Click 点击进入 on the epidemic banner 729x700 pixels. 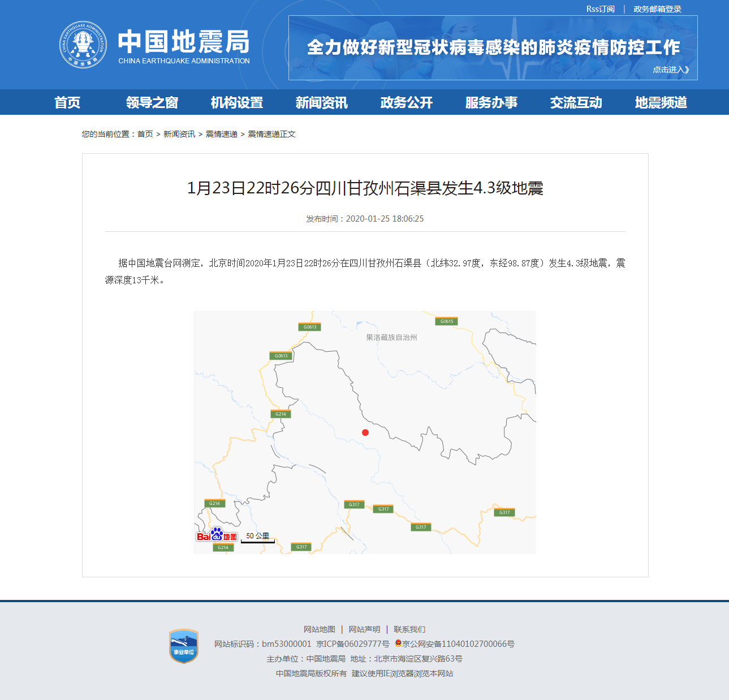(x=671, y=70)
